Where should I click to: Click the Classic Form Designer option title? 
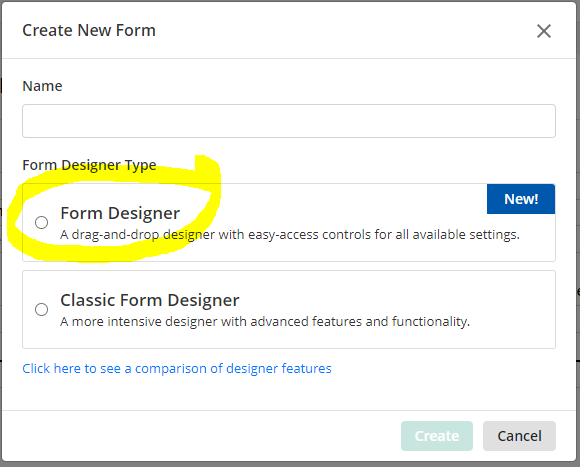(x=150, y=300)
